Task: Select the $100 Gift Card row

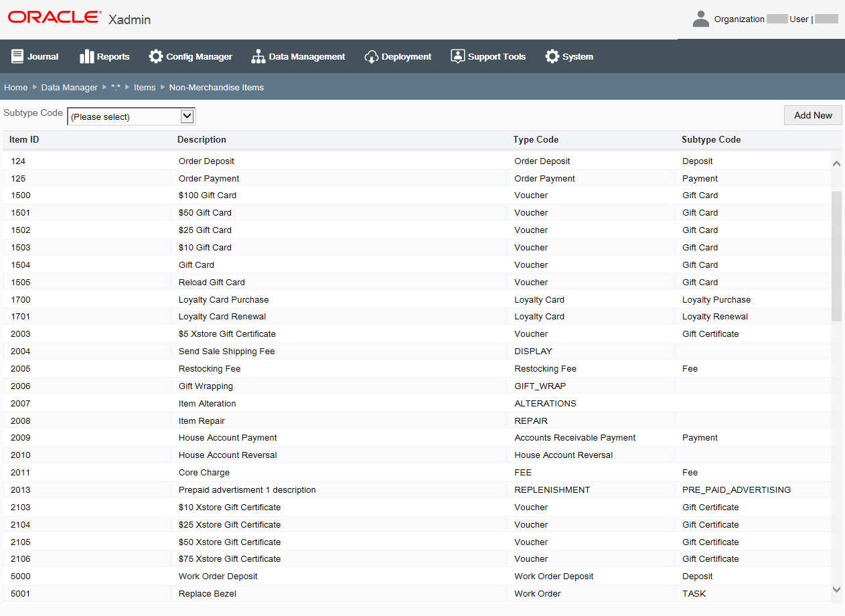Action: point(416,196)
